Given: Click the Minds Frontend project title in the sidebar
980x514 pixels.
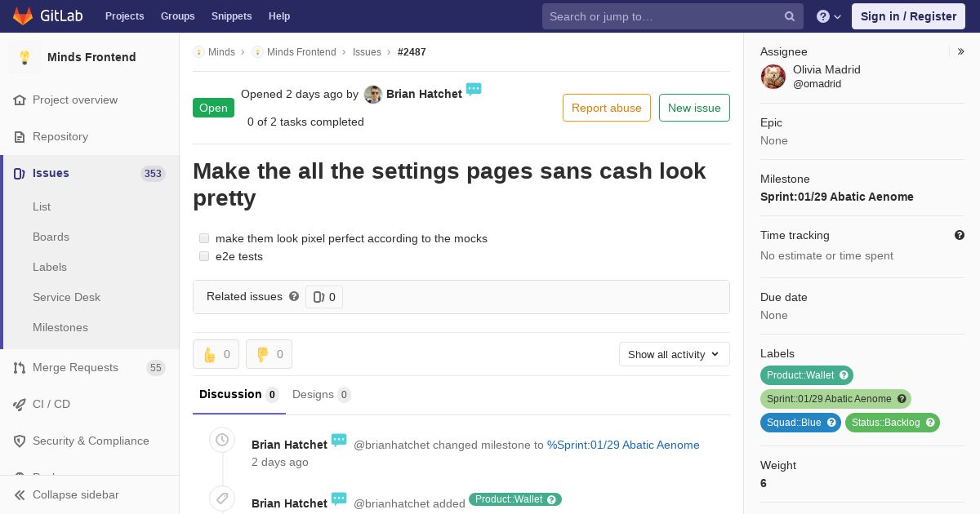Looking at the screenshot, I should click(91, 57).
